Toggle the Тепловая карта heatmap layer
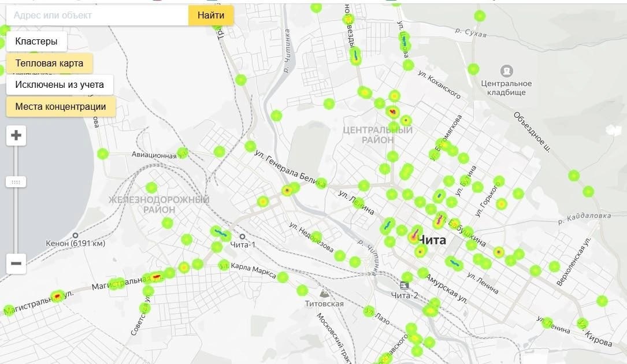627x364 pixels. [49, 63]
